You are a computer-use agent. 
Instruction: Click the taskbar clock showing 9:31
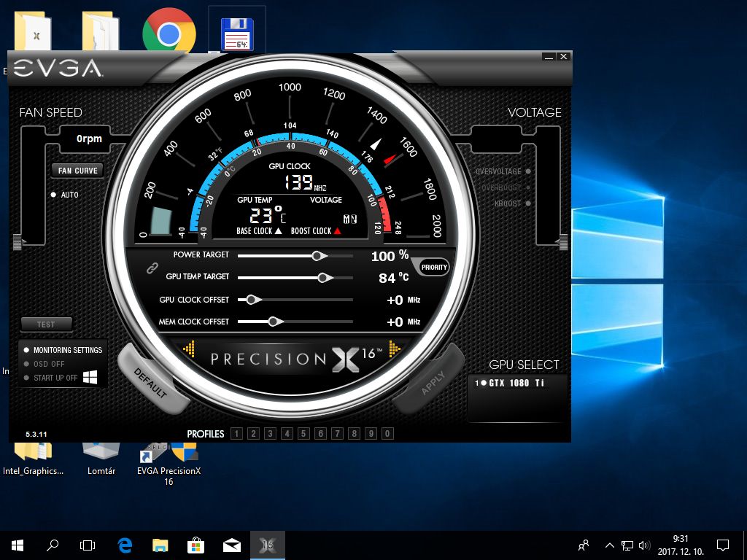click(681, 539)
